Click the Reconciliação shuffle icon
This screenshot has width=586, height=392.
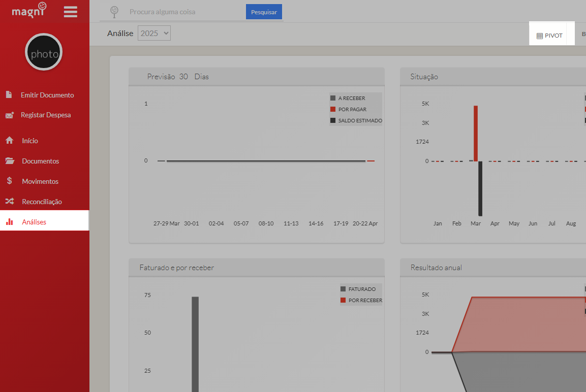point(10,202)
